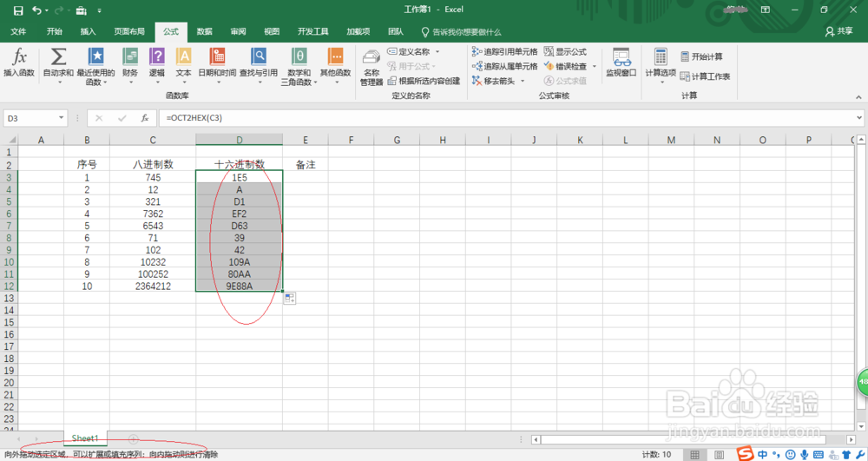Open Undo history dropdown arrow

click(x=47, y=10)
